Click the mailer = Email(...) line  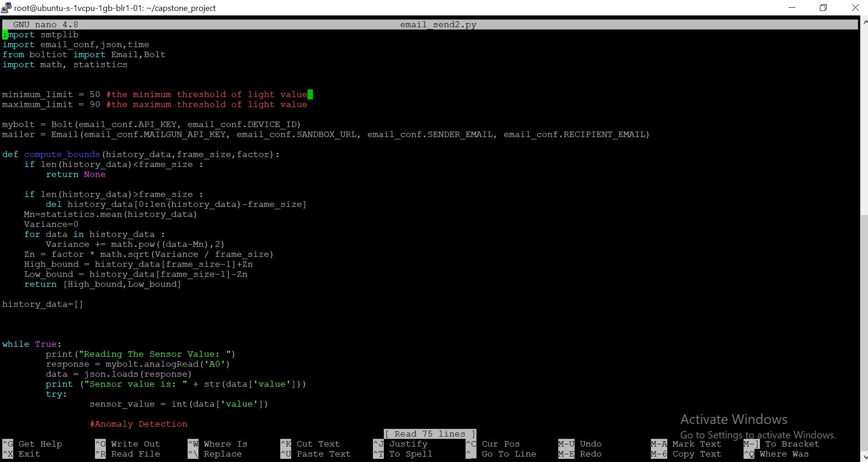point(326,134)
